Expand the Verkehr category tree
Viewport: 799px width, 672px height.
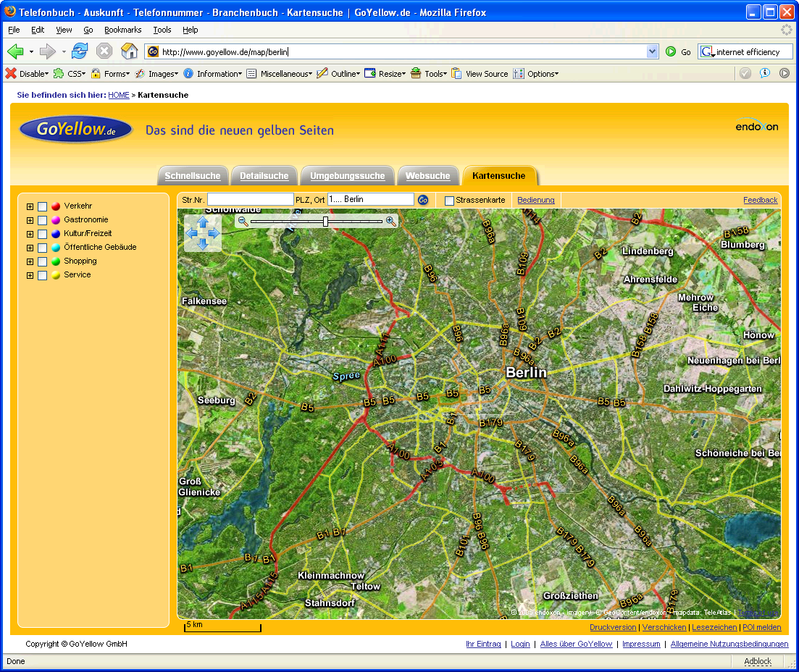(30, 206)
